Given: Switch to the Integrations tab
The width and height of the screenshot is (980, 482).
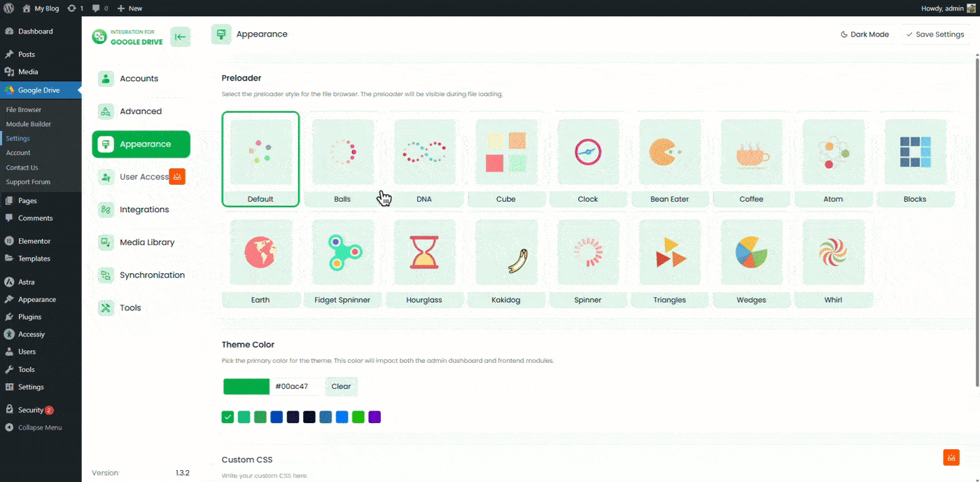Looking at the screenshot, I should pyautogui.click(x=143, y=209).
